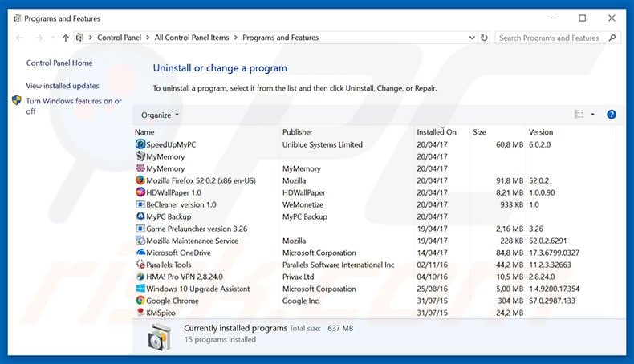Click Parallels Software International Inc cell

338,265
